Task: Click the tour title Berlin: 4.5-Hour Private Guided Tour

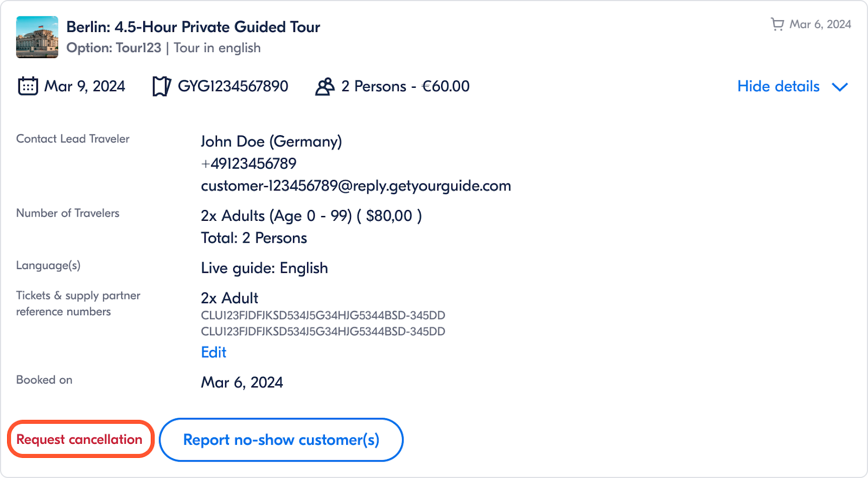Action: pyautogui.click(x=193, y=27)
